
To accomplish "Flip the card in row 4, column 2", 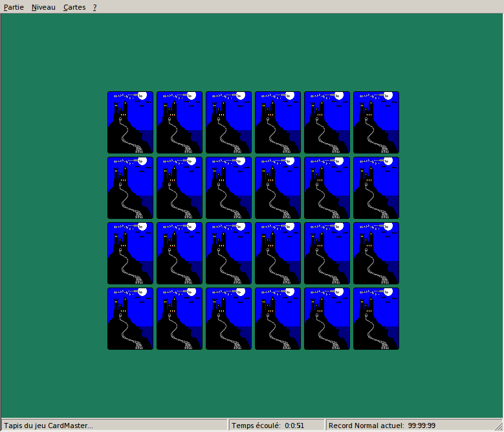I will 179,319.
